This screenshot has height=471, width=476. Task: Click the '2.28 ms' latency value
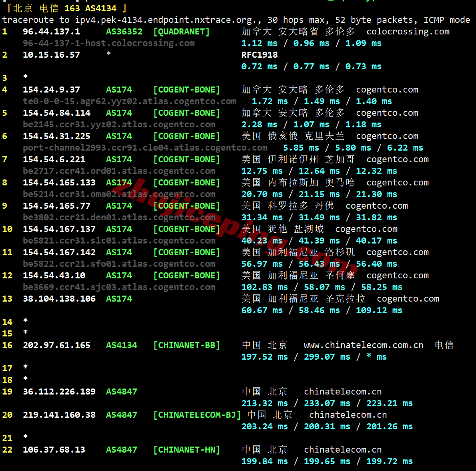point(259,125)
